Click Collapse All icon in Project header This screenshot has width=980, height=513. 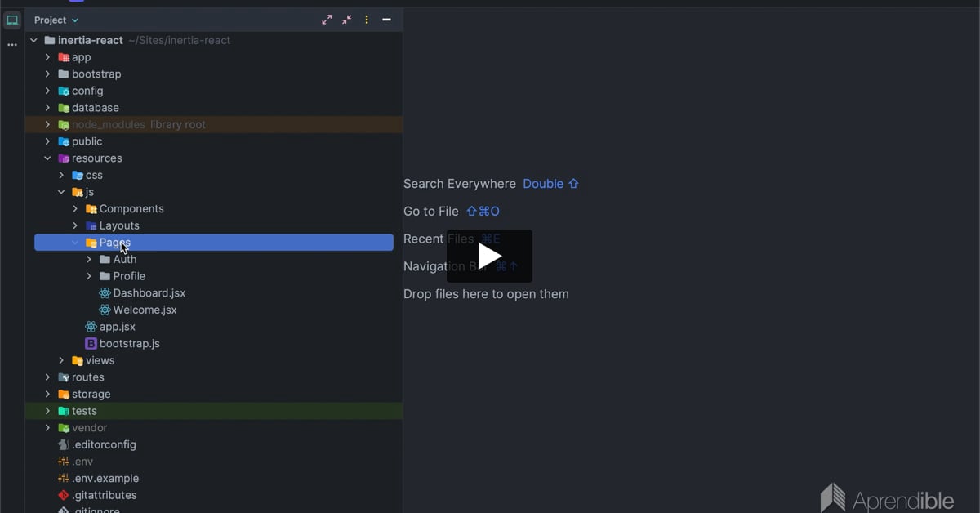(x=347, y=20)
